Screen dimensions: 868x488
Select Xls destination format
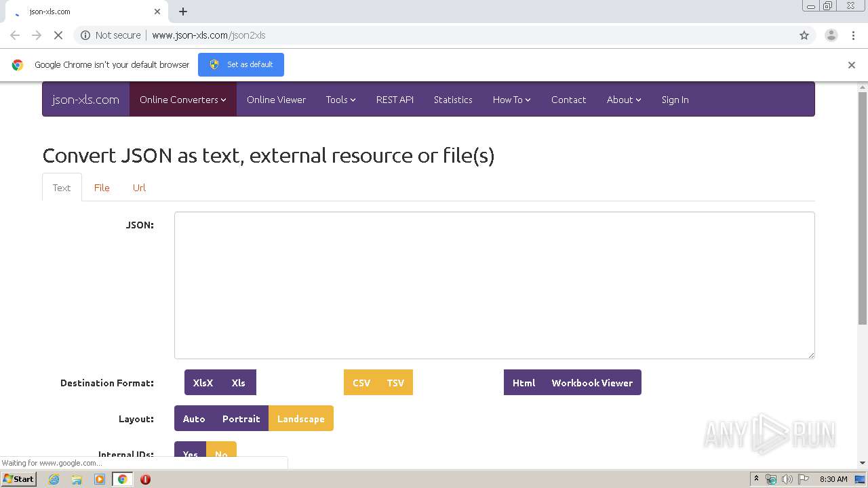[239, 383]
